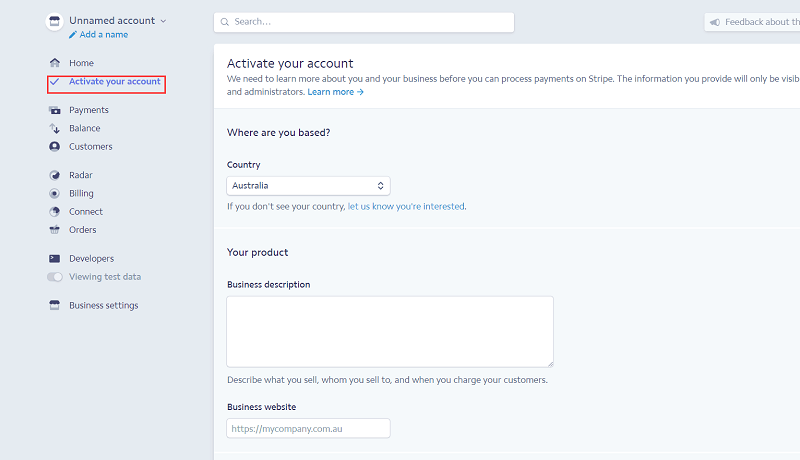This screenshot has height=460, width=800.
Task: Expand the Unnamed account switcher
Action: point(117,20)
